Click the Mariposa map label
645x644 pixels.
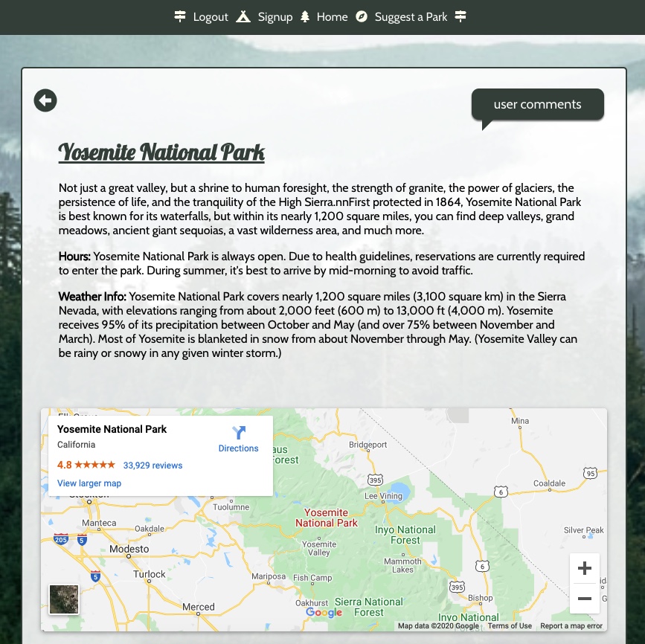click(x=269, y=576)
